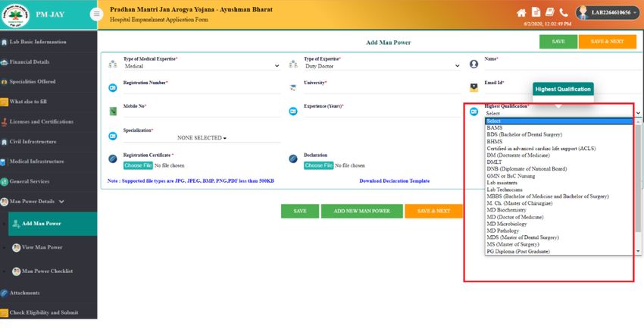
Task: Select DNB (Diplomate of National Board) option
Action: [x=560, y=169]
